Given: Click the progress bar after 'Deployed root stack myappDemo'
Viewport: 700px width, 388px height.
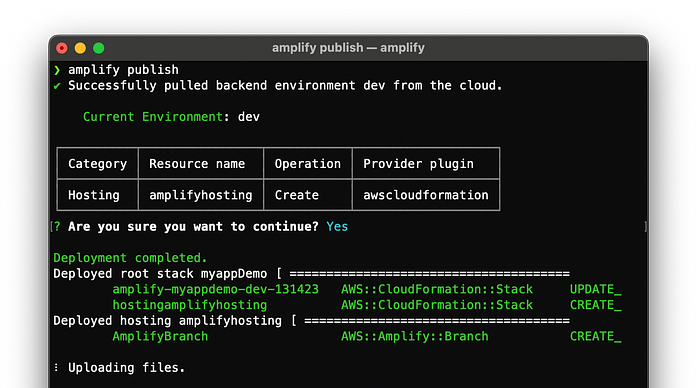Looking at the screenshot, I should coord(429,274).
